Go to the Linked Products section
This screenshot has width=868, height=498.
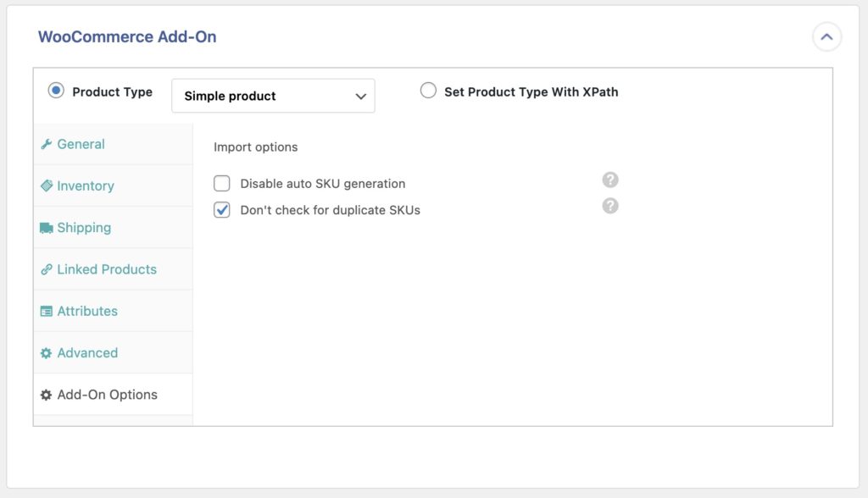click(x=108, y=268)
